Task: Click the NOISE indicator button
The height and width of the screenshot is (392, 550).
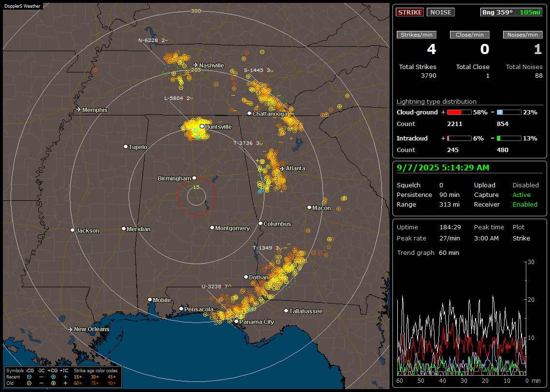Action: pos(441,12)
